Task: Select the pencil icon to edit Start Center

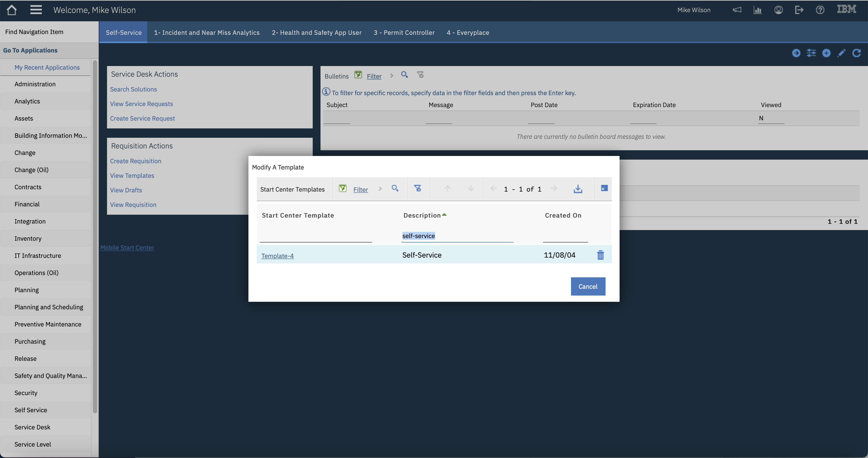Action: point(842,53)
